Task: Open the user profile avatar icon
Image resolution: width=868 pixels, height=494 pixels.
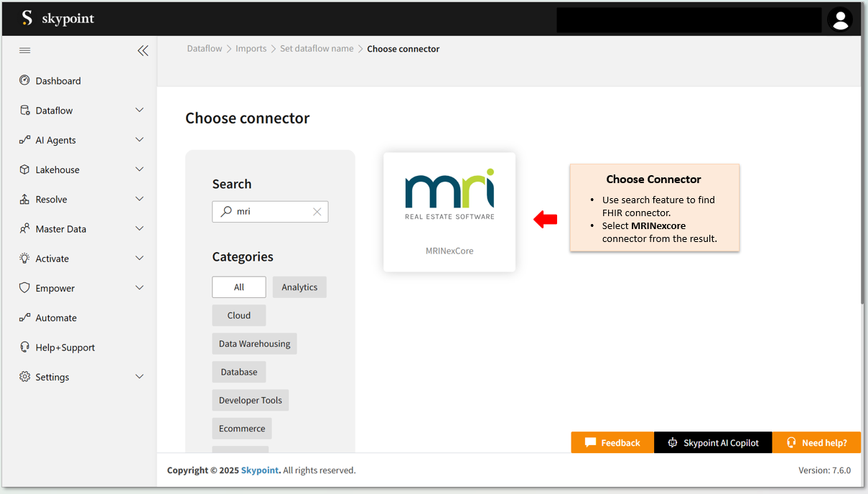Action: (840, 19)
